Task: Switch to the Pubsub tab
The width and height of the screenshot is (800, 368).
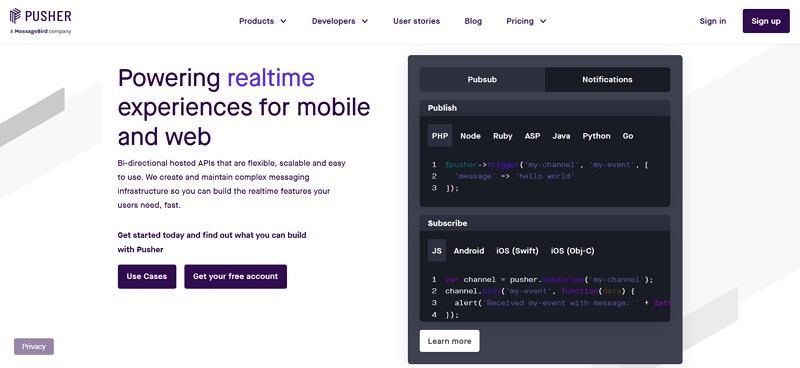Action: [482, 80]
